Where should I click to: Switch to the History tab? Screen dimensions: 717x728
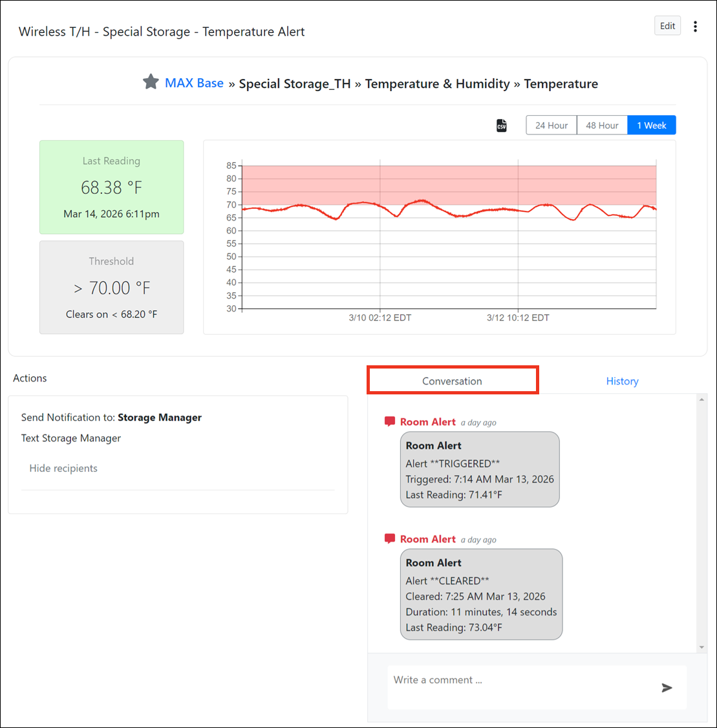[622, 381]
